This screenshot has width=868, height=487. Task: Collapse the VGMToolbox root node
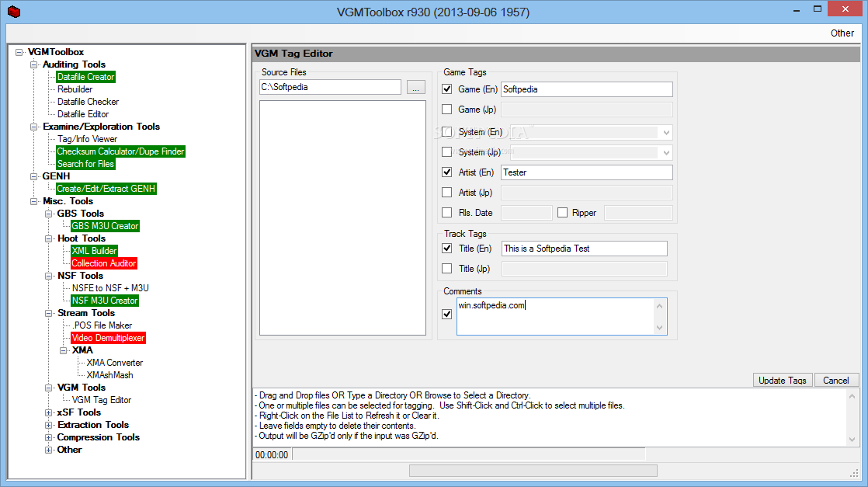pos(19,52)
